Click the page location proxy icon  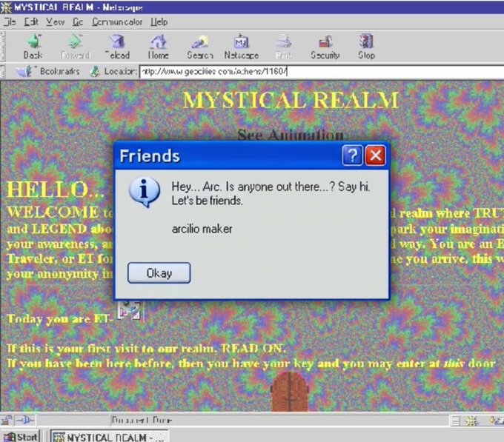pos(95,71)
